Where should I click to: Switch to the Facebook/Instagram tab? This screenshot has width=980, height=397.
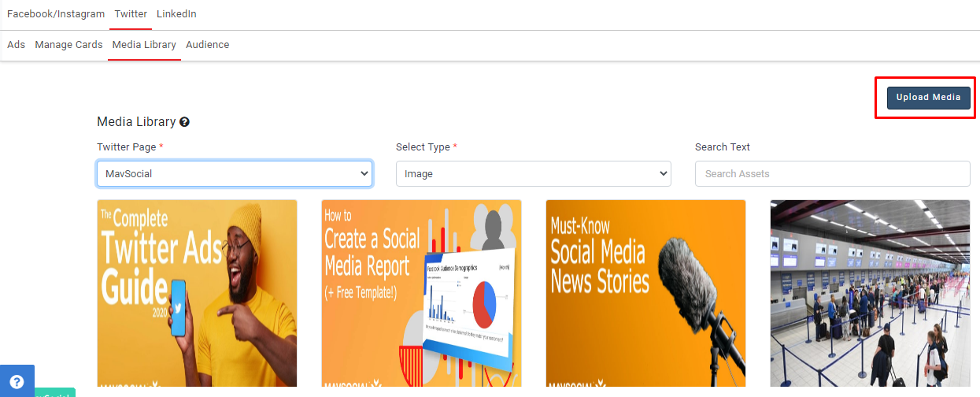(x=55, y=14)
